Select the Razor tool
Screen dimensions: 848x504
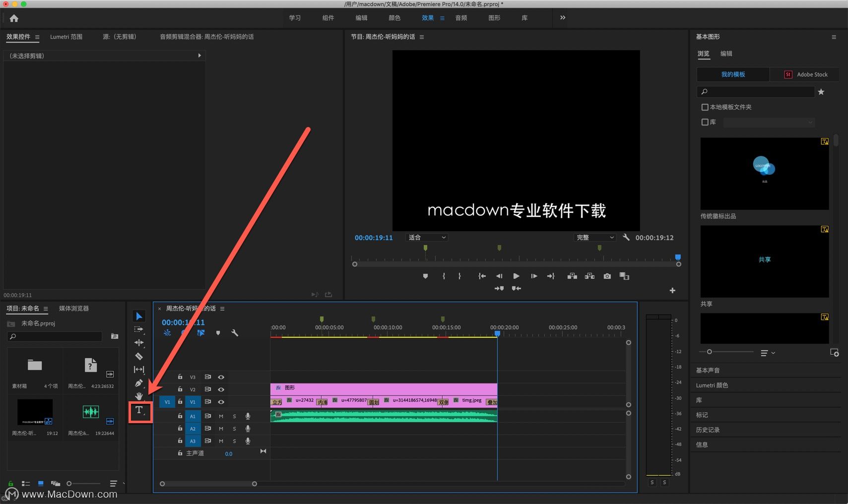(139, 356)
